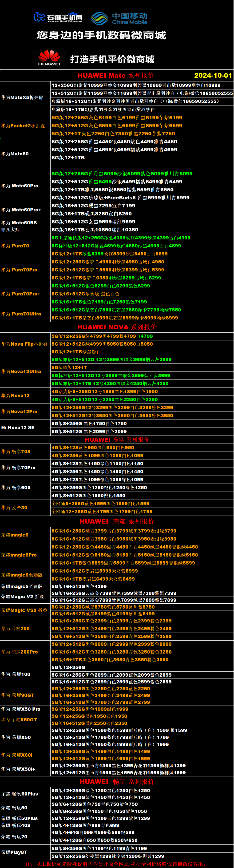This screenshot has width=234, height=868.
Task: Click the HUAWEI 畅享 系列报价 header
Action: pyautogui.click(x=117, y=440)
